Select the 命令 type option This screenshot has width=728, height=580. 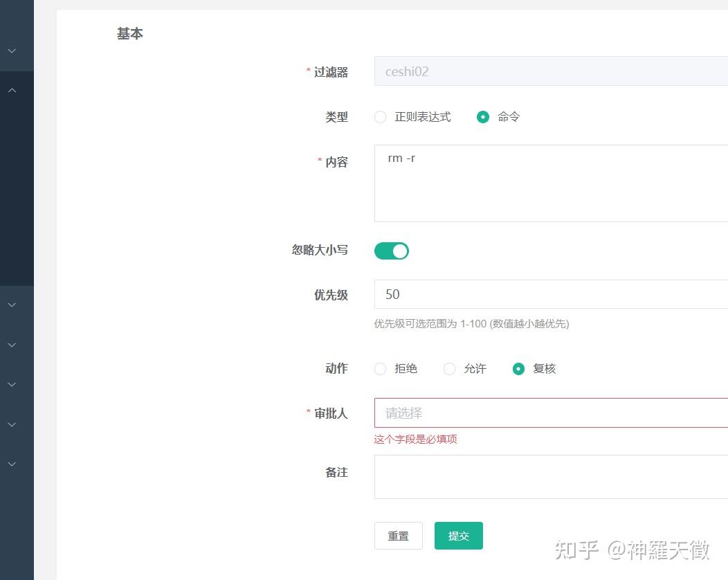point(483,117)
